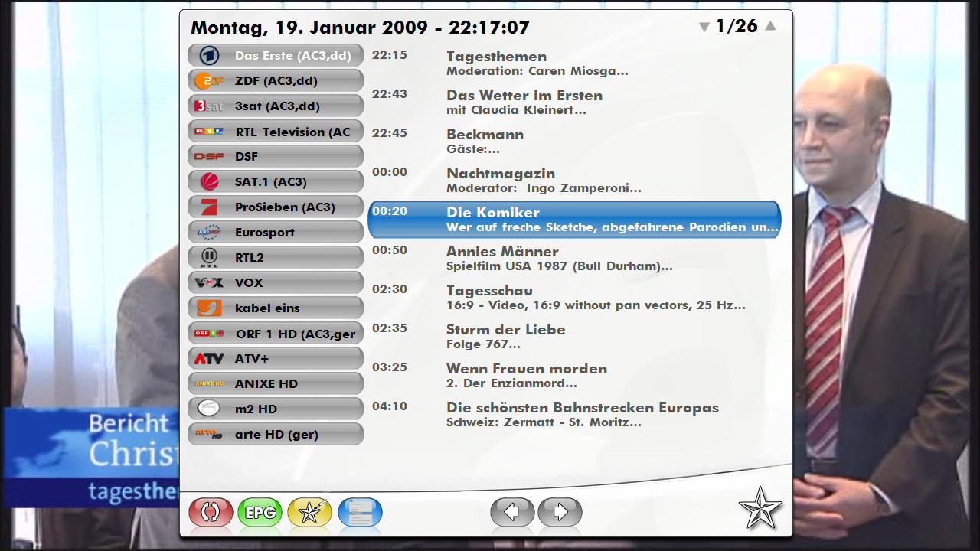
Task: Go to next page with down triangle
Action: pos(704,27)
